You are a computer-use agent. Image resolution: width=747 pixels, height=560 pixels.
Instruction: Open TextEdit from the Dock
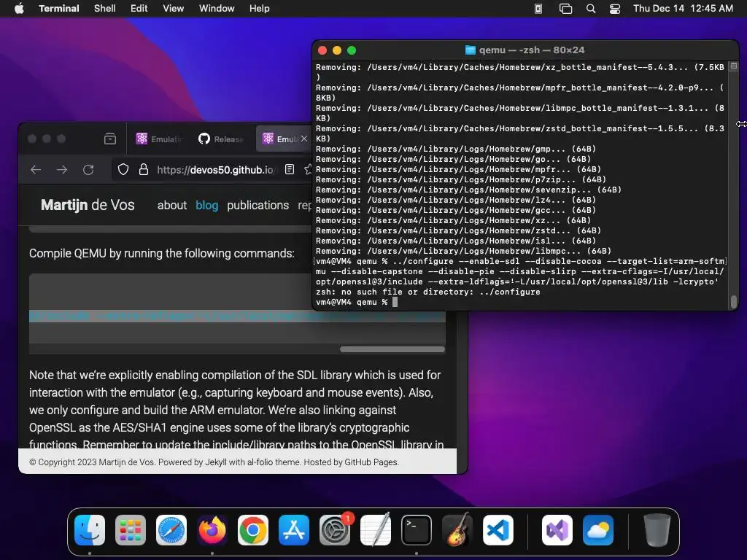click(x=376, y=530)
